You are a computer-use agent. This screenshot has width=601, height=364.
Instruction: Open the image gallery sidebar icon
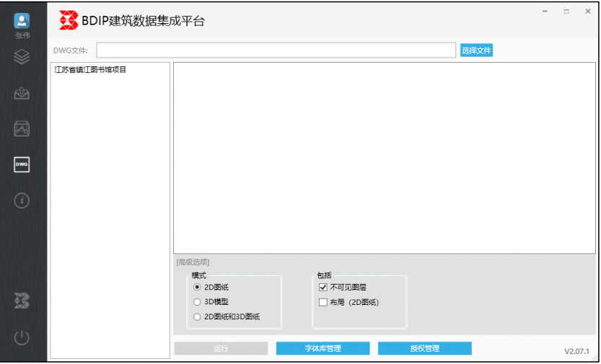coord(22,128)
